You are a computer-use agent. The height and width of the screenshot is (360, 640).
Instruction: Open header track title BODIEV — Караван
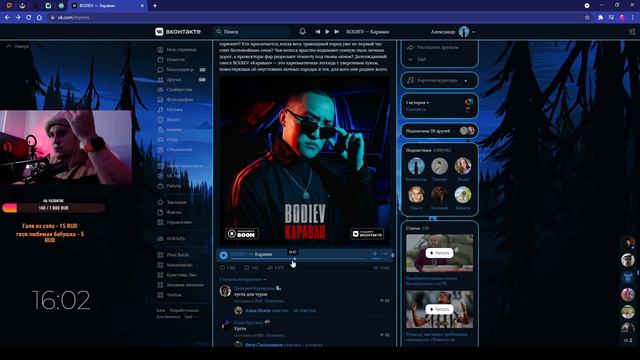367,31
